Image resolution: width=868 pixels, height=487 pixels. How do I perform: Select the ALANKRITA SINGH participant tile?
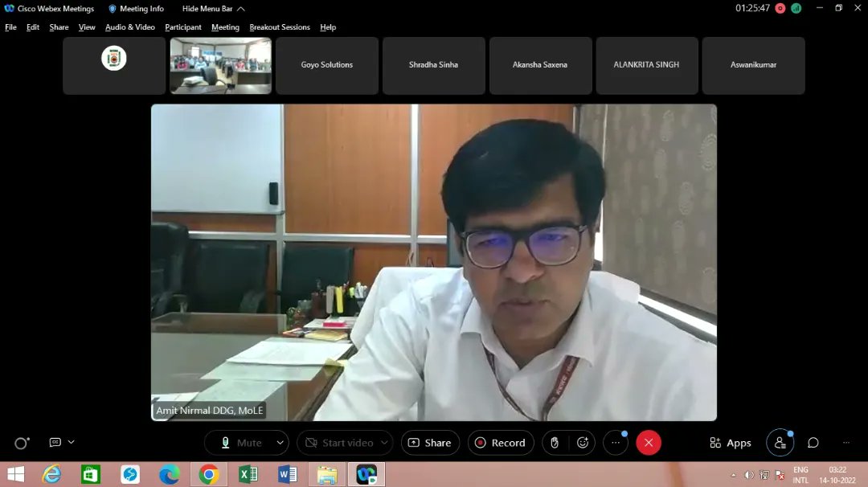(646, 65)
